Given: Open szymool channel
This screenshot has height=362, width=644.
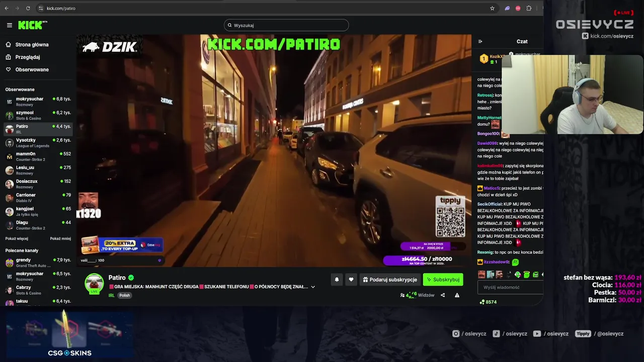Looking at the screenshot, I should (38, 115).
